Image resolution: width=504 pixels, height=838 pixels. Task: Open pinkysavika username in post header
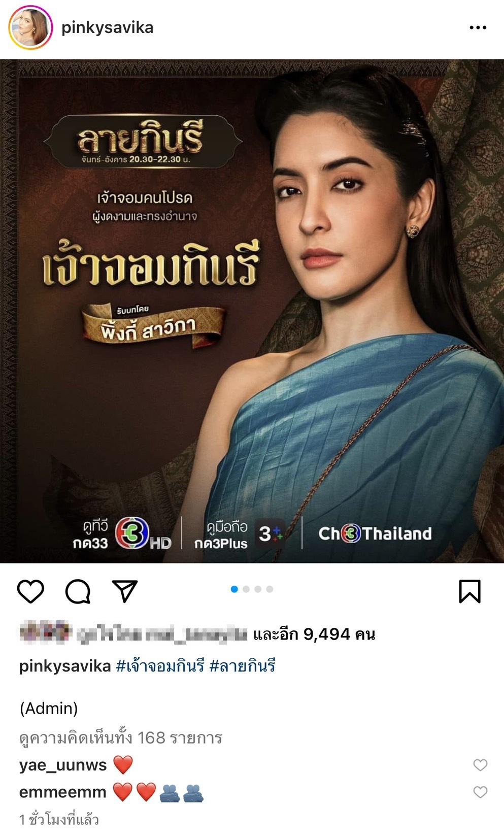click(108, 27)
